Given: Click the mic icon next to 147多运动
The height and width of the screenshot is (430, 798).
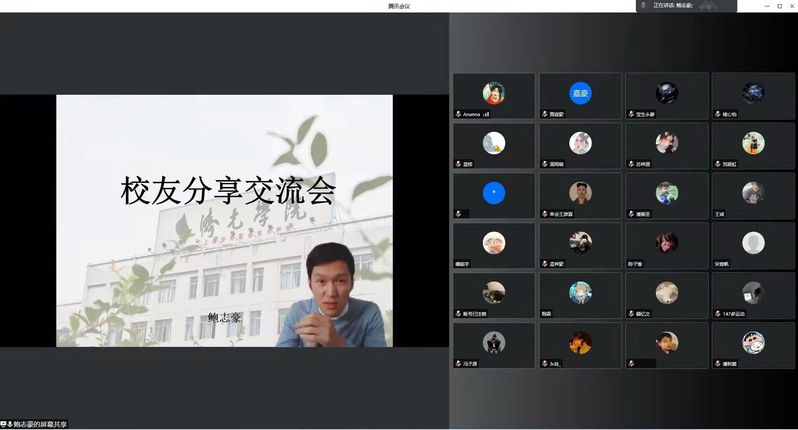Looking at the screenshot, I should click(717, 314).
